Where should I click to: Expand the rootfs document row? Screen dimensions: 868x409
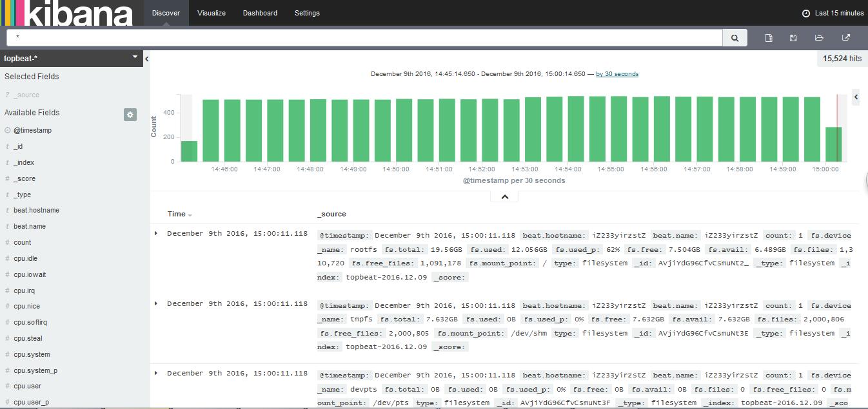(x=156, y=233)
